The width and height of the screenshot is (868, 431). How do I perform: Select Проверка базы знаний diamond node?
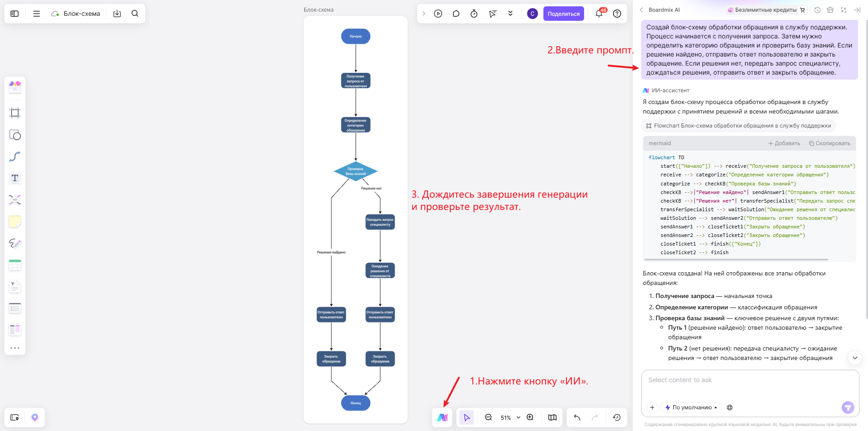coord(356,171)
